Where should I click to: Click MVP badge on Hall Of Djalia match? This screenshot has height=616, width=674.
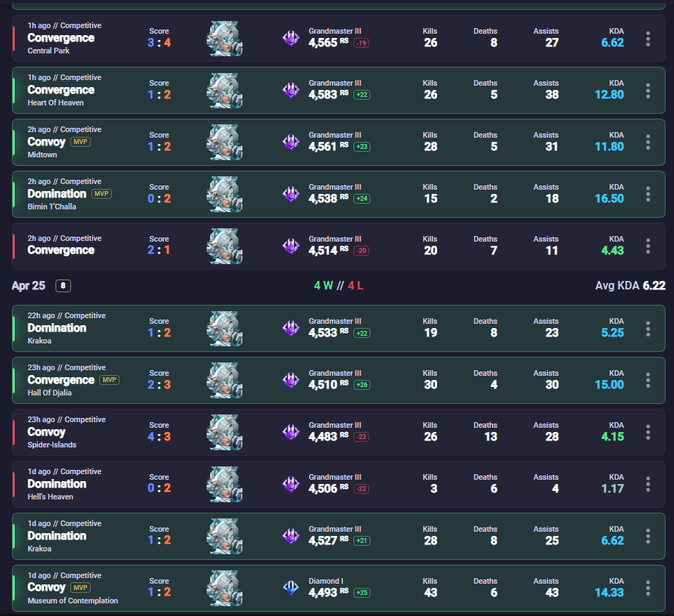109,380
